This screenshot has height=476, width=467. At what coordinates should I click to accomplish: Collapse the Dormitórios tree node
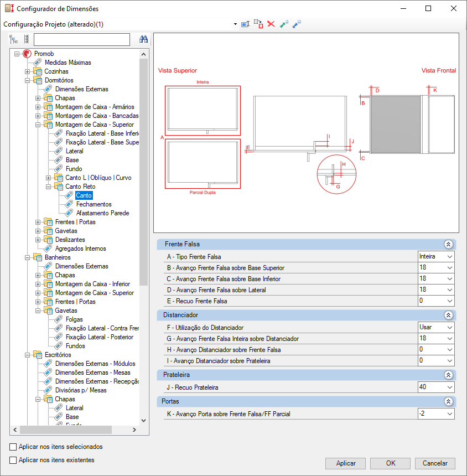(27, 80)
